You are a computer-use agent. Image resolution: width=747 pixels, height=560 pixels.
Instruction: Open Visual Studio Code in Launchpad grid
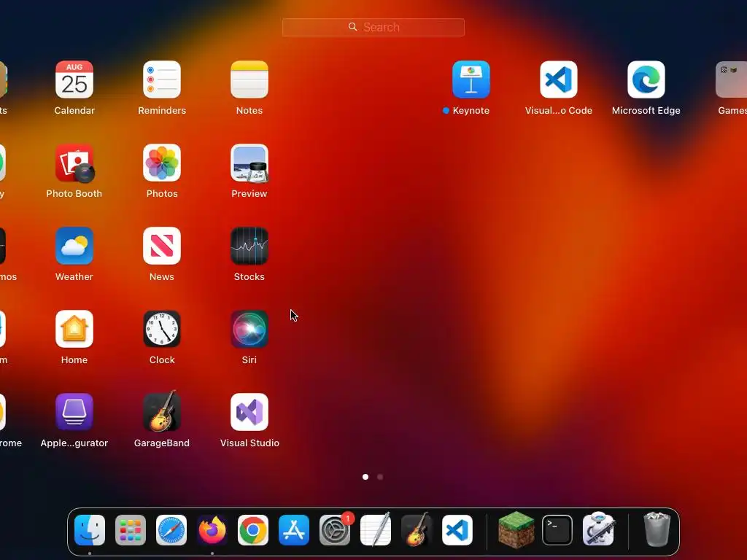point(559,79)
